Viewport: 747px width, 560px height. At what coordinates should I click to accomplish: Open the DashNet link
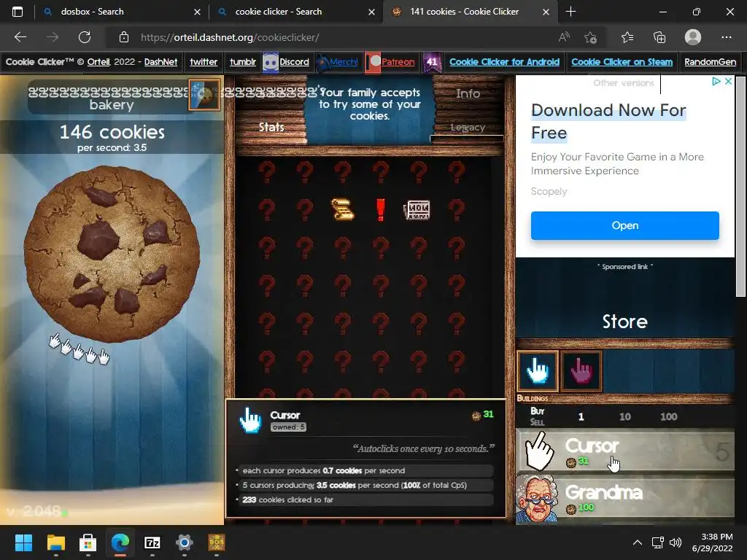click(160, 62)
